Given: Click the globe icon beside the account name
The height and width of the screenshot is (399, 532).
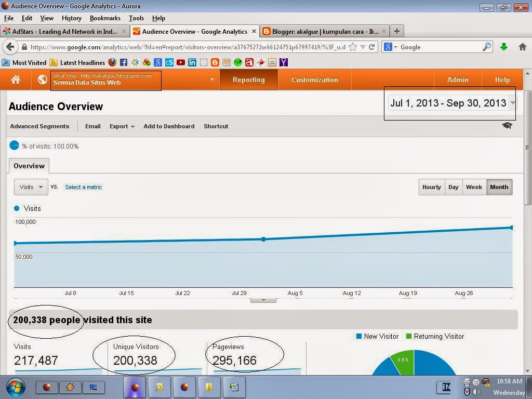Looking at the screenshot, I should click(43, 79).
